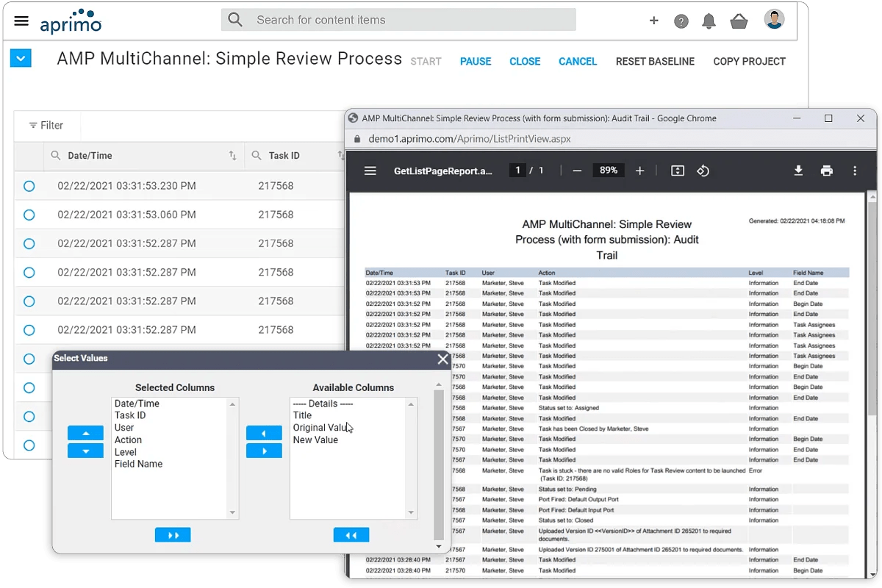Click CANCEL in the project toolbar
The height and width of the screenshot is (588, 882).
[x=578, y=62]
